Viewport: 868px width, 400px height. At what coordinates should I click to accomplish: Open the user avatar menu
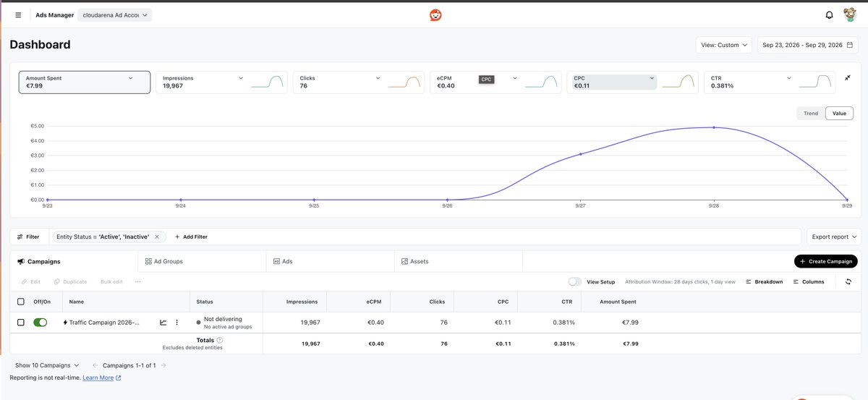tap(851, 14)
